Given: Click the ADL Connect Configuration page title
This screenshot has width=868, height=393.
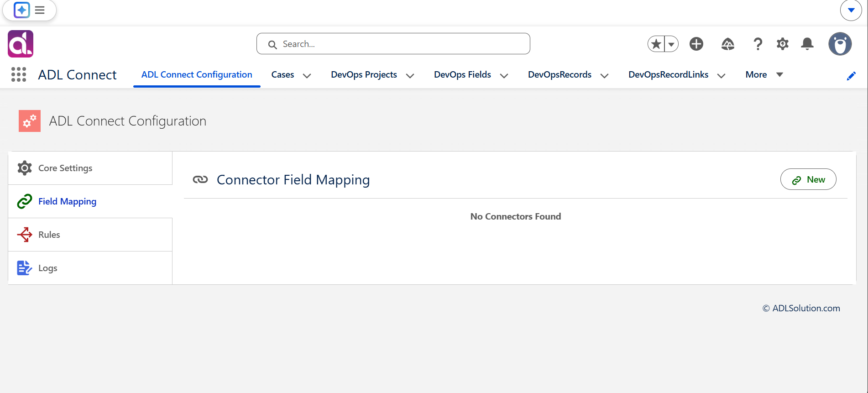Looking at the screenshot, I should click(x=128, y=121).
